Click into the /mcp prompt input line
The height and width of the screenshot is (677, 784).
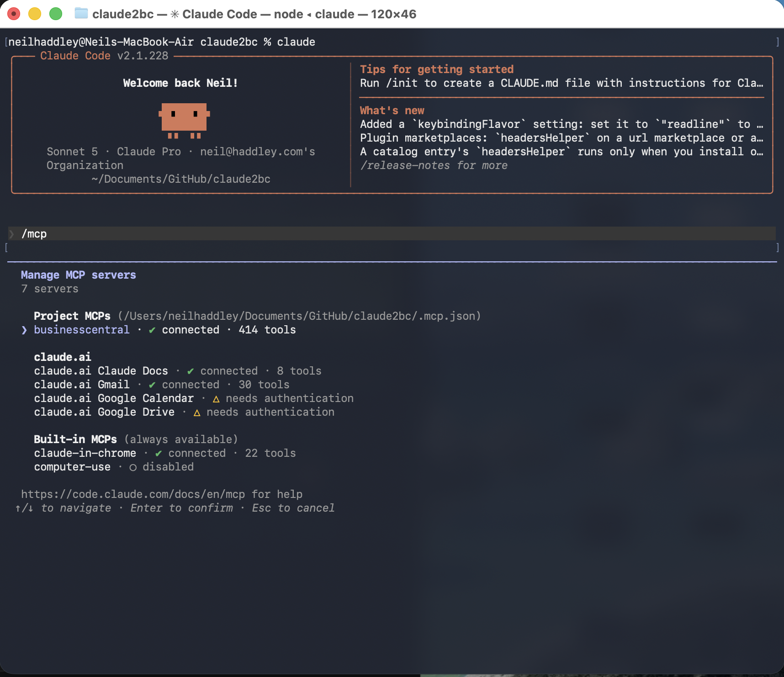(392, 234)
